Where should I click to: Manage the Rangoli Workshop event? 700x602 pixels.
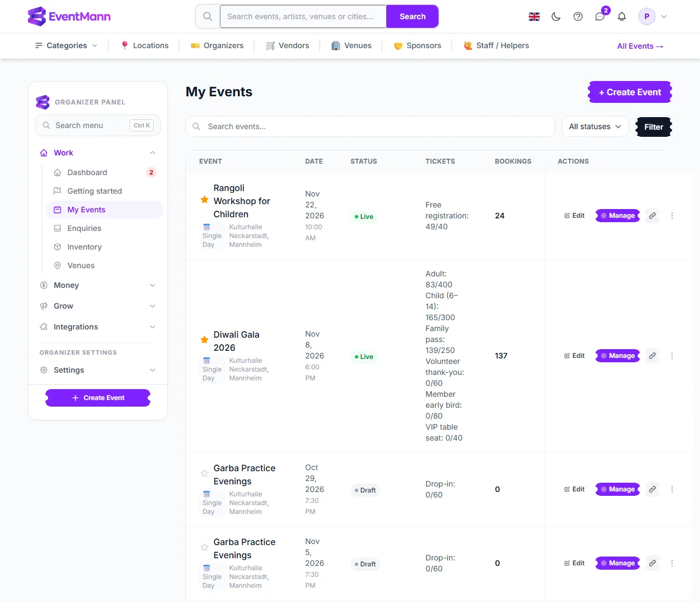618,216
